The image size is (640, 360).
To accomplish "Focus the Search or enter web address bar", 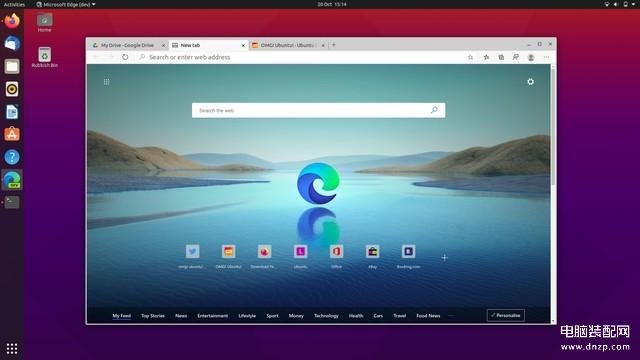I will tap(302, 57).
